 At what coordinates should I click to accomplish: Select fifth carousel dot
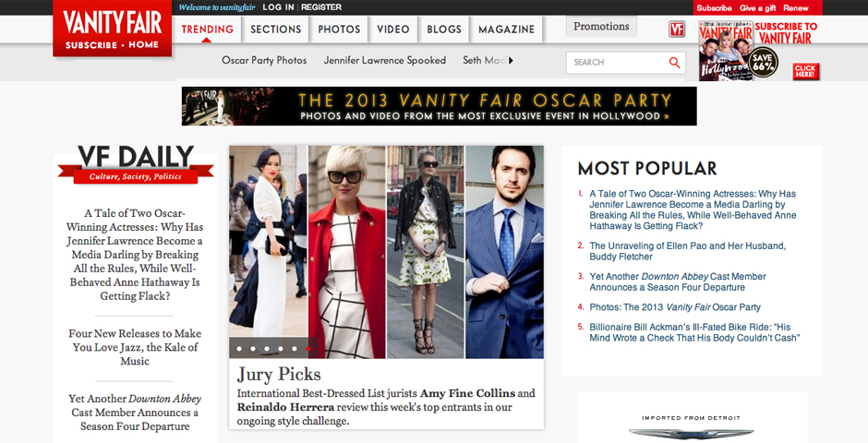click(x=294, y=349)
